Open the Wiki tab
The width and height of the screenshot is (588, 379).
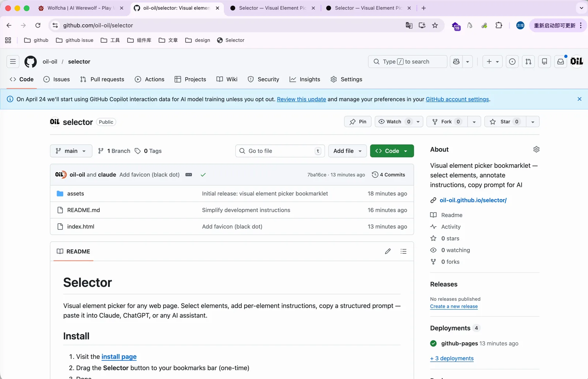coord(227,79)
